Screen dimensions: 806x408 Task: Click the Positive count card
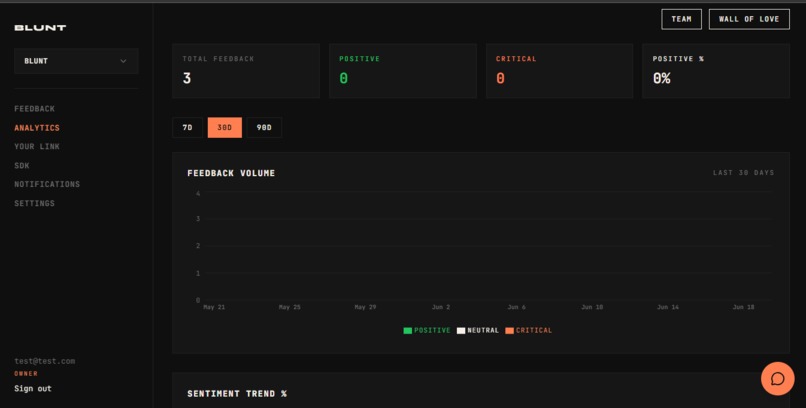[402, 71]
